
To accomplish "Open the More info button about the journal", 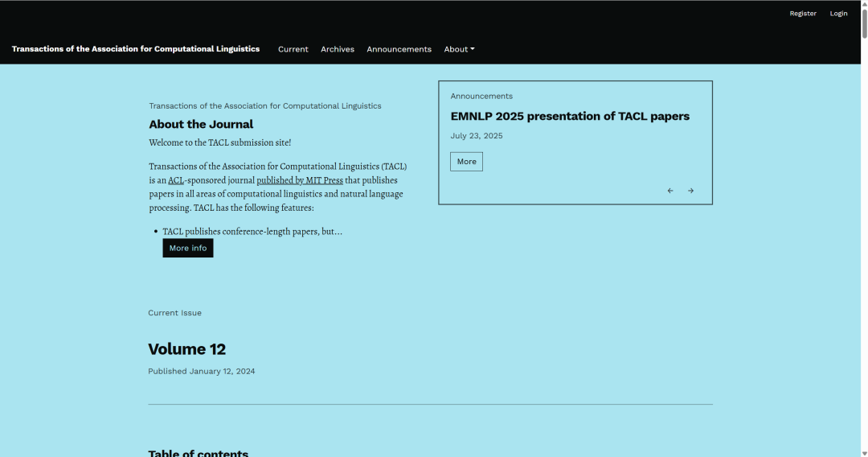I will [187, 248].
